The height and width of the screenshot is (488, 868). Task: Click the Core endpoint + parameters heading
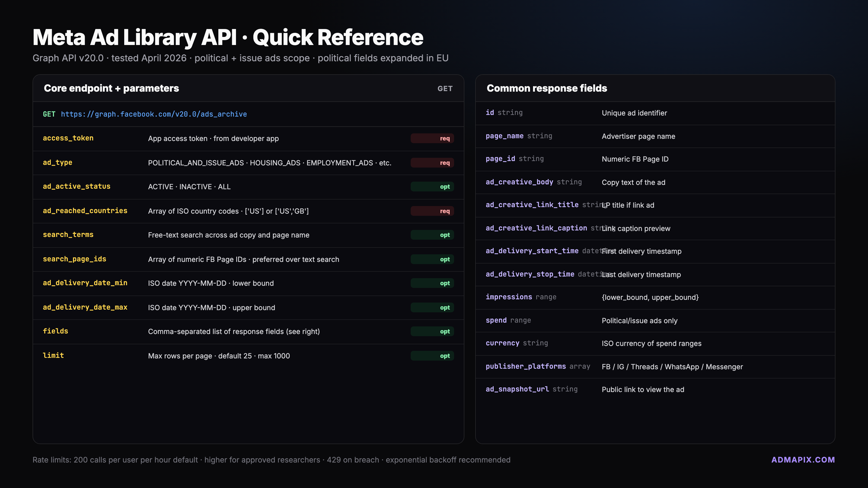click(111, 88)
